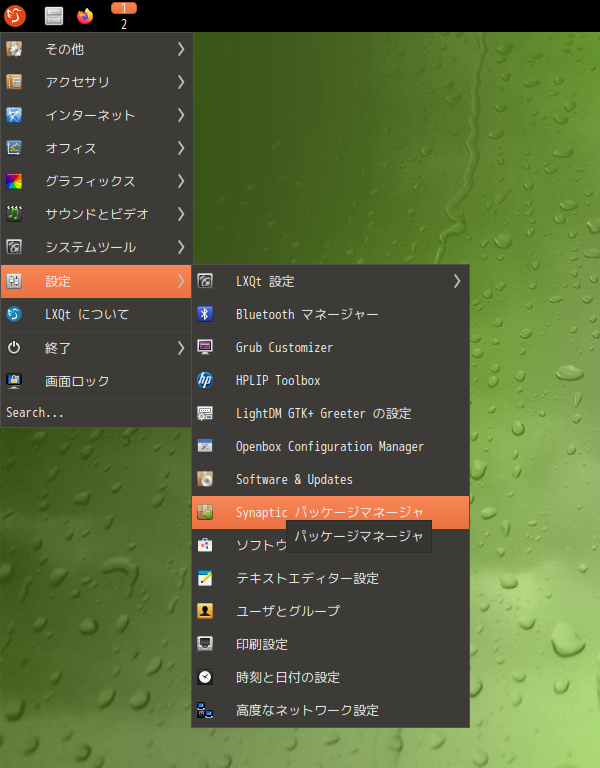Select the LXQt について menu entry

click(96, 314)
